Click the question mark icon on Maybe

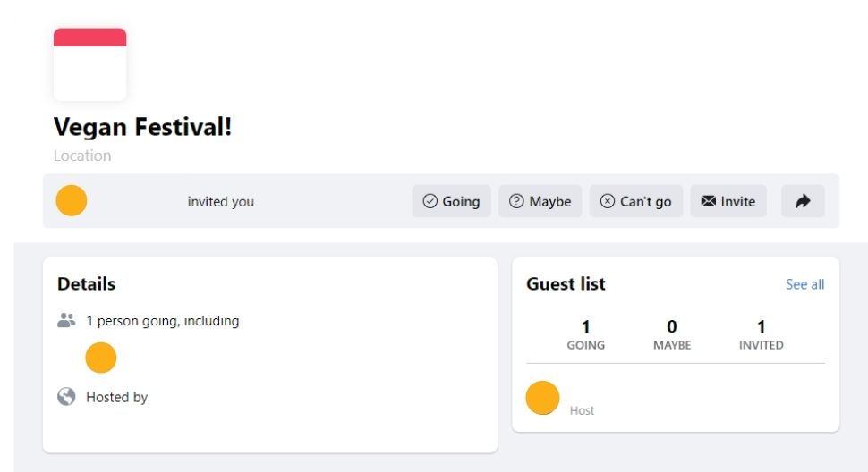pyautogui.click(x=516, y=201)
